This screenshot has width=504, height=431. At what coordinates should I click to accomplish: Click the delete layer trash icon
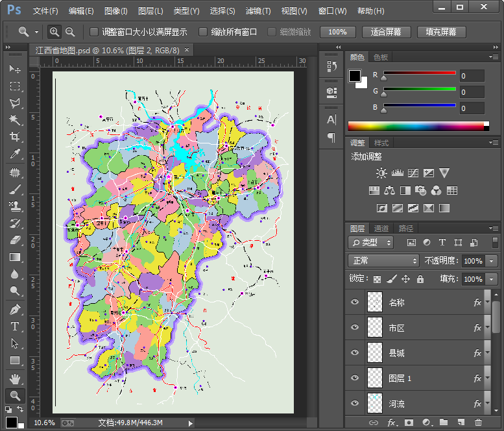478,423
